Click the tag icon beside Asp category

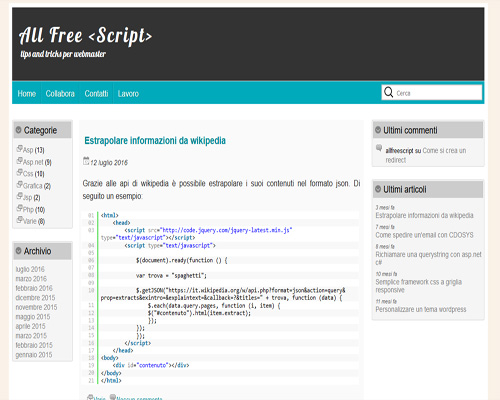click(x=19, y=148)
